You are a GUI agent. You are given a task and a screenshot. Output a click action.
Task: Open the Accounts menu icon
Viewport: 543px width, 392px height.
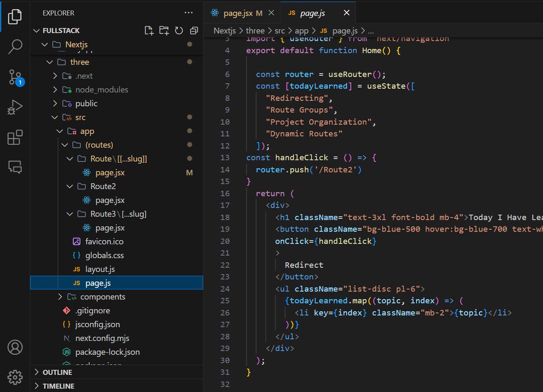tap(15, 347)
